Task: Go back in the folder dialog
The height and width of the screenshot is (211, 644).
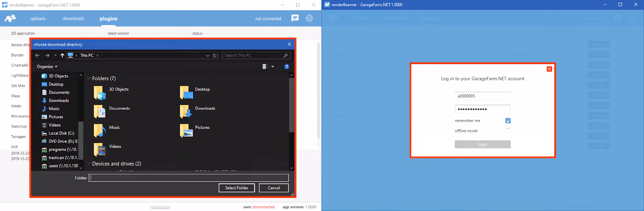Action: coord(37,55)
